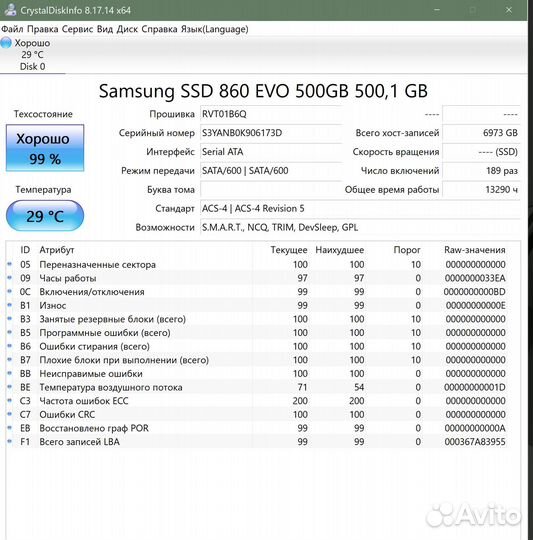
Task: Select the Disk 0 tab with blue status orb
Action: tap(32, 55)
